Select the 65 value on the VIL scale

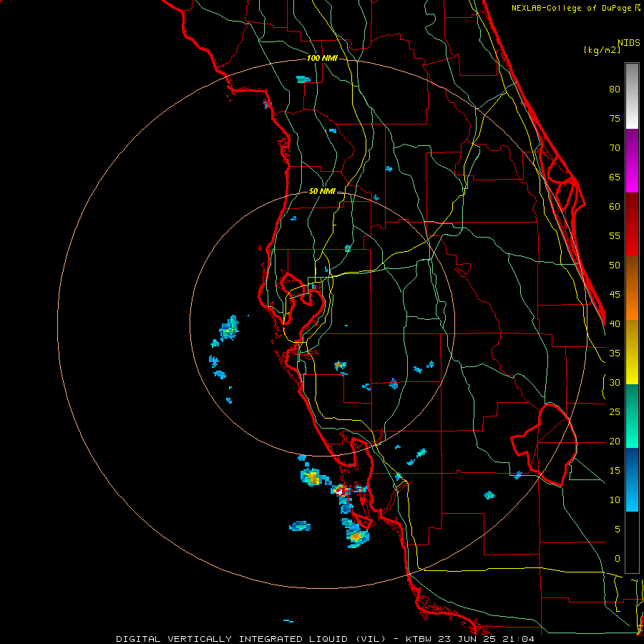pyautogui.click(x=615, y=177)
